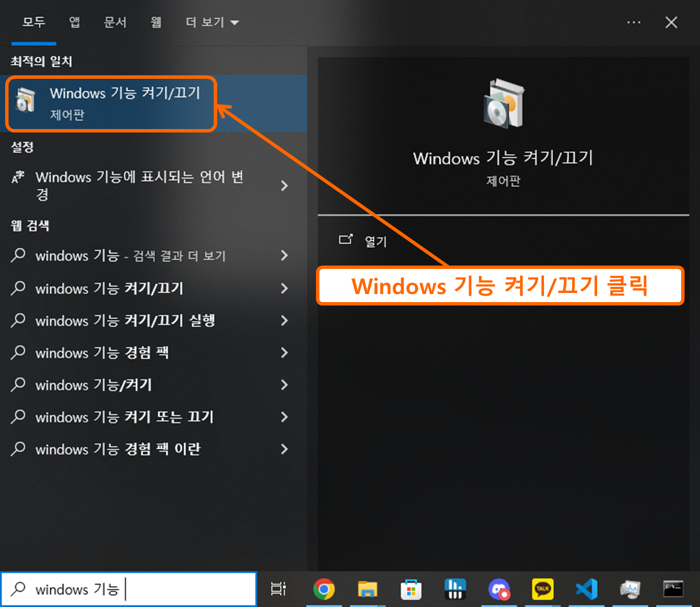
Task: Open Windows 기능 켜기/끄기 best match result
Action: [x=153, y=103]
